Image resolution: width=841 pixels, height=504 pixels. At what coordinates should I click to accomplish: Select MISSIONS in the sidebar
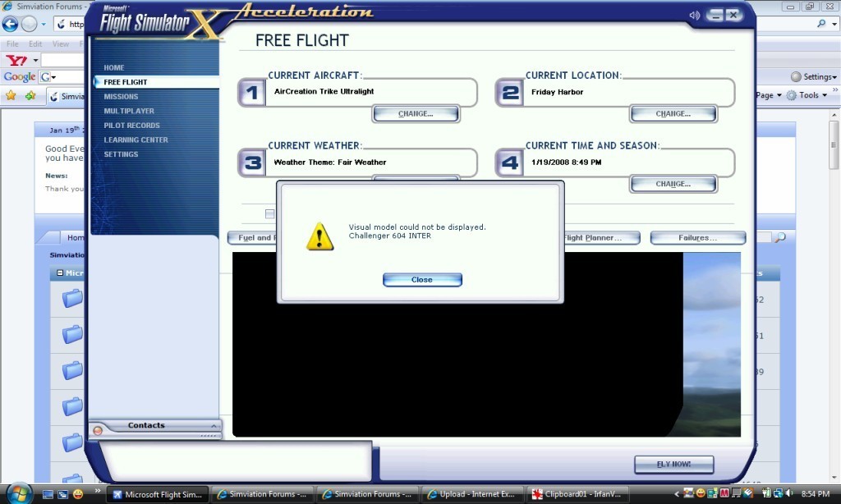click(121, 97)
